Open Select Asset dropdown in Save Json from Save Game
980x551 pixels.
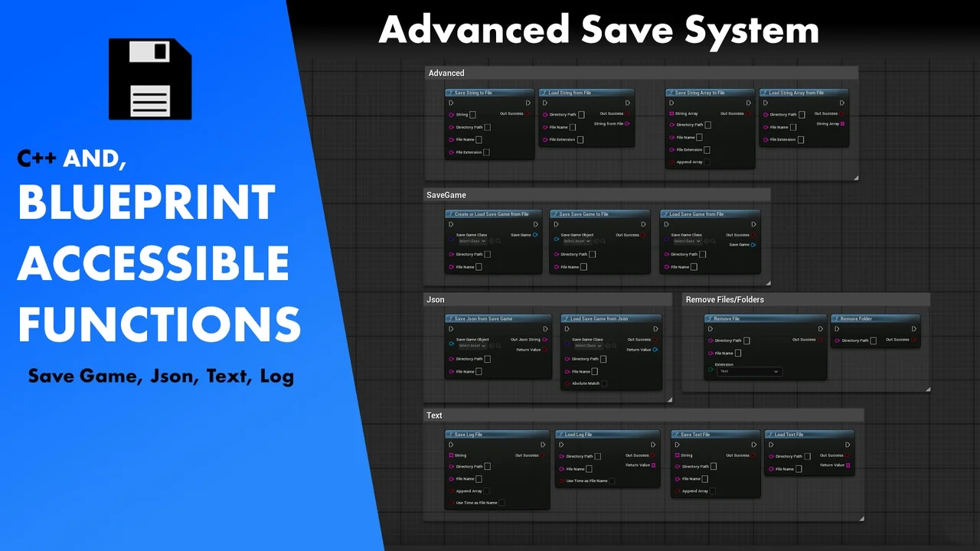point(472,346)
